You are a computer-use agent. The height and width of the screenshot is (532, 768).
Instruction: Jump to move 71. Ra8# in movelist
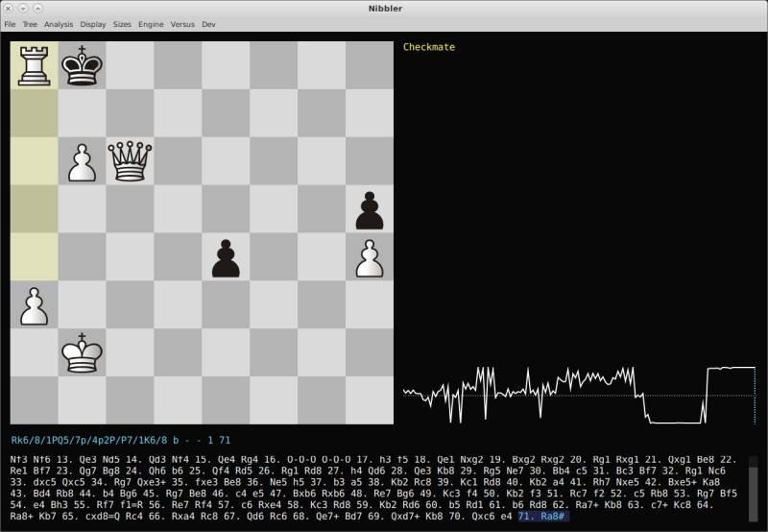tap(543, 516)
